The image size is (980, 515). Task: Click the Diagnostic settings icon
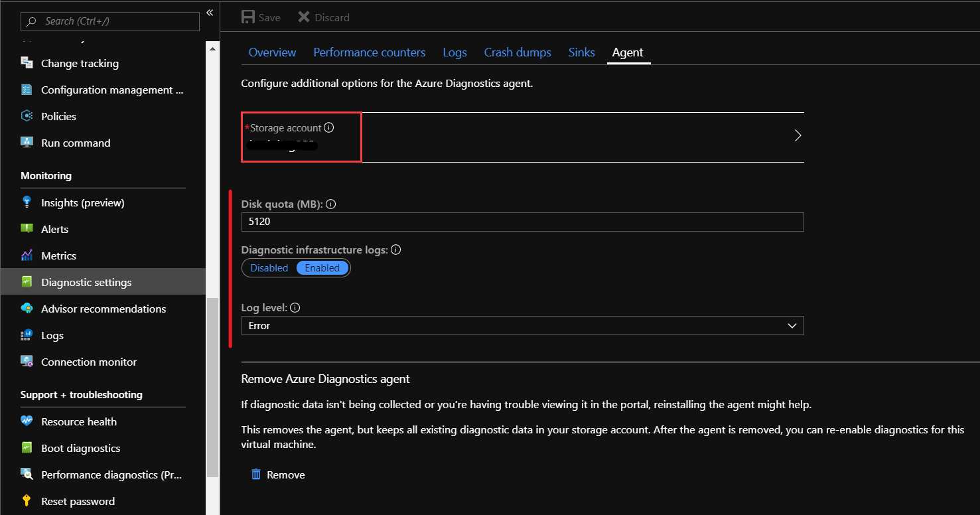pyautogui.click(x=27, y=282)
